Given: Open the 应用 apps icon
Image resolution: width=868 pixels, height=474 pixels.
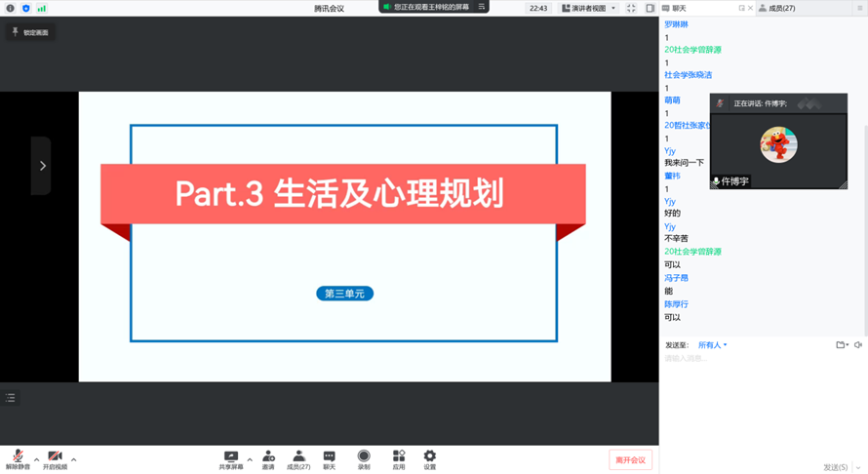Looking at the screenshot, I should tap(399, 458).
